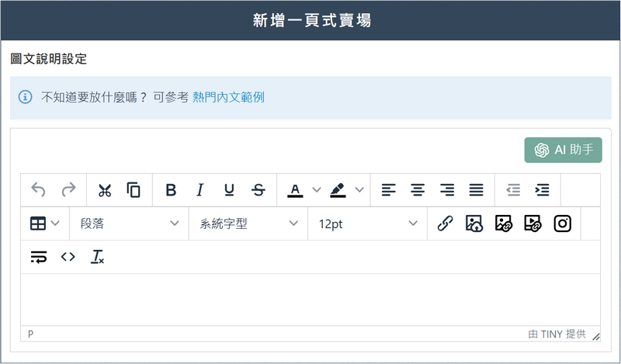Screen dimensions: 621x364
Task: Open the 系統字型 font family dropdown
Action: [x=248, y=224]
